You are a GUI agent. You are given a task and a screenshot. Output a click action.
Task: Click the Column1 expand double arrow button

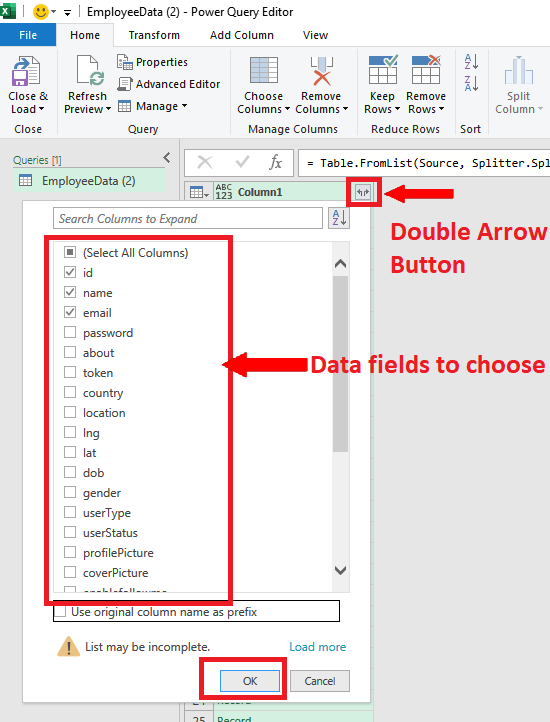pos(363,192)
